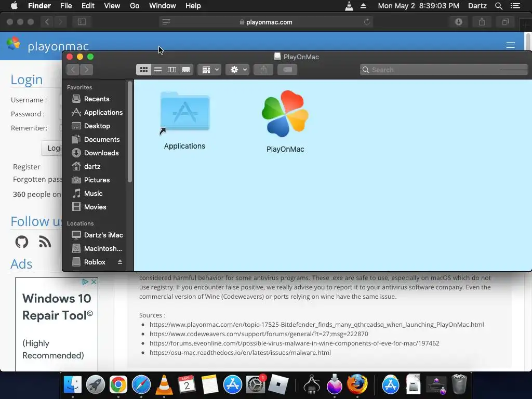This screenshot has width=532, height=399.
Task: Click the GitHub follow icon
Action: 22,242
